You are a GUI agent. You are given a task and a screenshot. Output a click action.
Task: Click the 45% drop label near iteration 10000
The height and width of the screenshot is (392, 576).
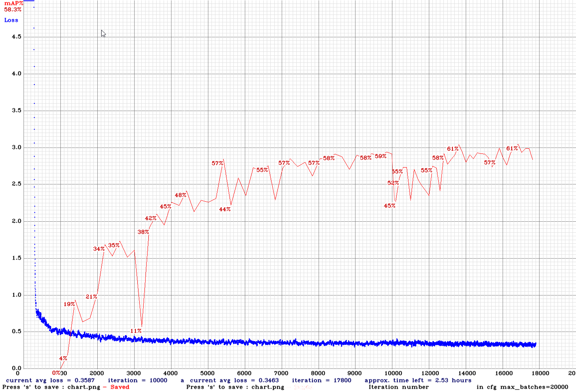(390, 205)
